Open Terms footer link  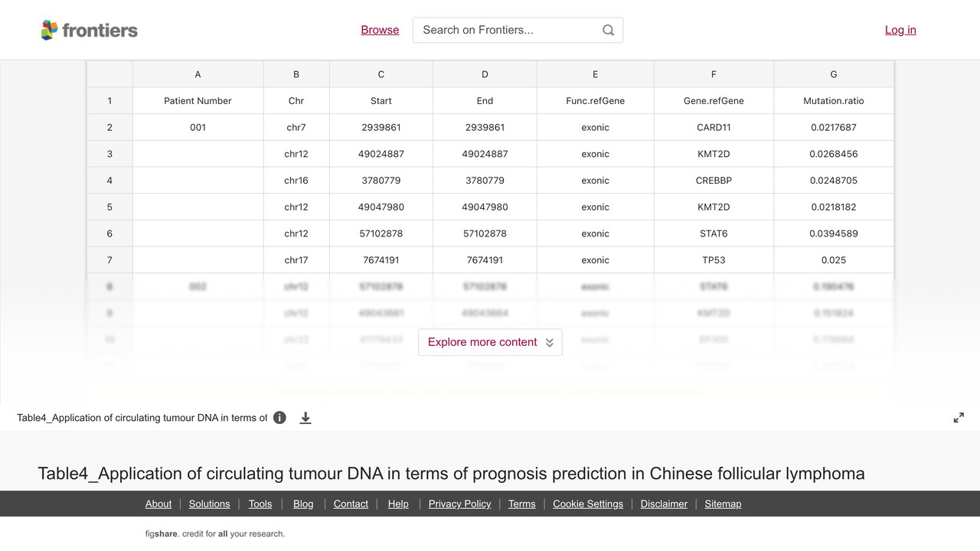tap(522, 504)
